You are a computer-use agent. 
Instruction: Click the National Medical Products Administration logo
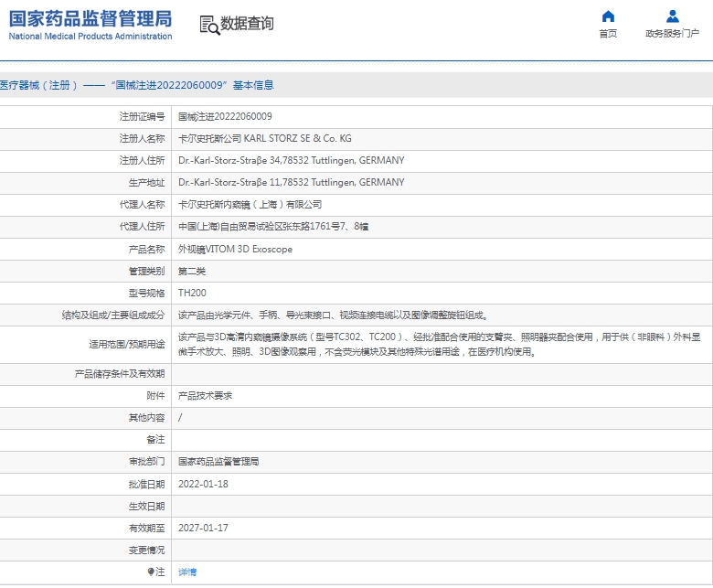pos(90,25)
